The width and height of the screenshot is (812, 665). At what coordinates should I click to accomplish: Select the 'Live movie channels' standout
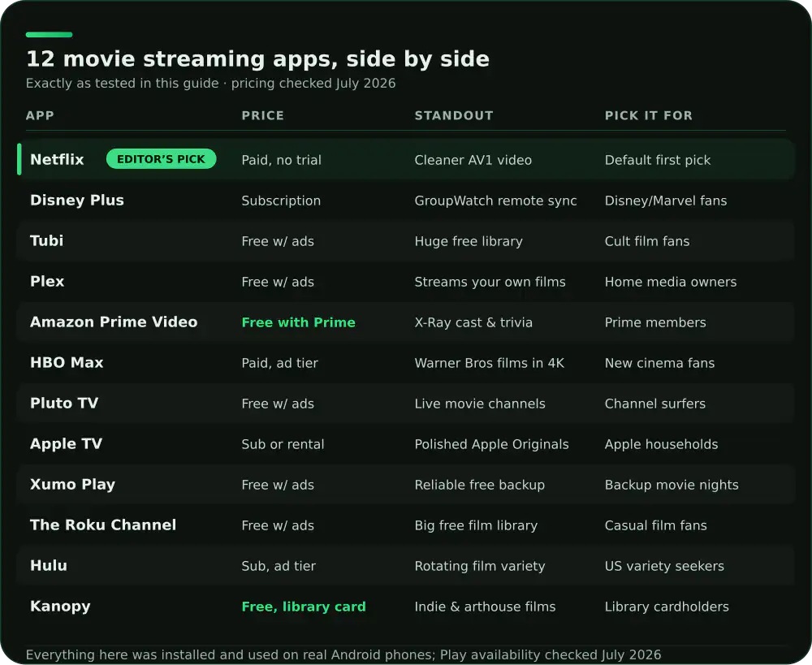[x=480, y=404]
